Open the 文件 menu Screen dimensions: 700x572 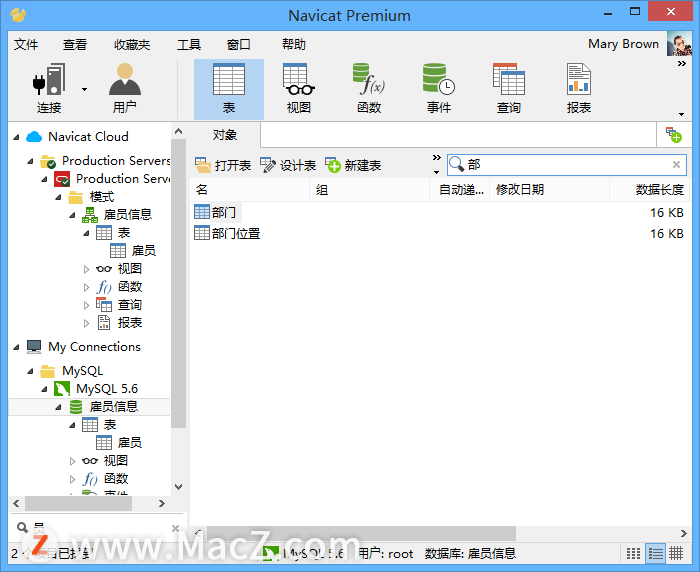coord(26,44)
